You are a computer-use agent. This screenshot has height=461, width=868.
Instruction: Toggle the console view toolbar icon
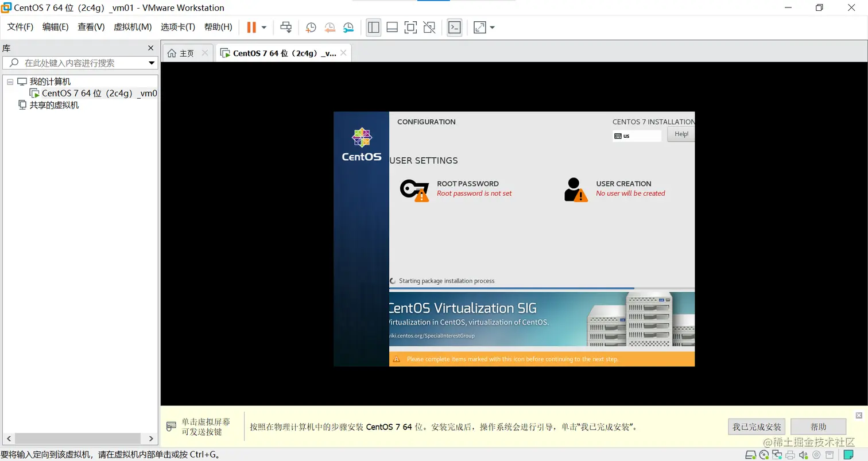pos(455,27)
